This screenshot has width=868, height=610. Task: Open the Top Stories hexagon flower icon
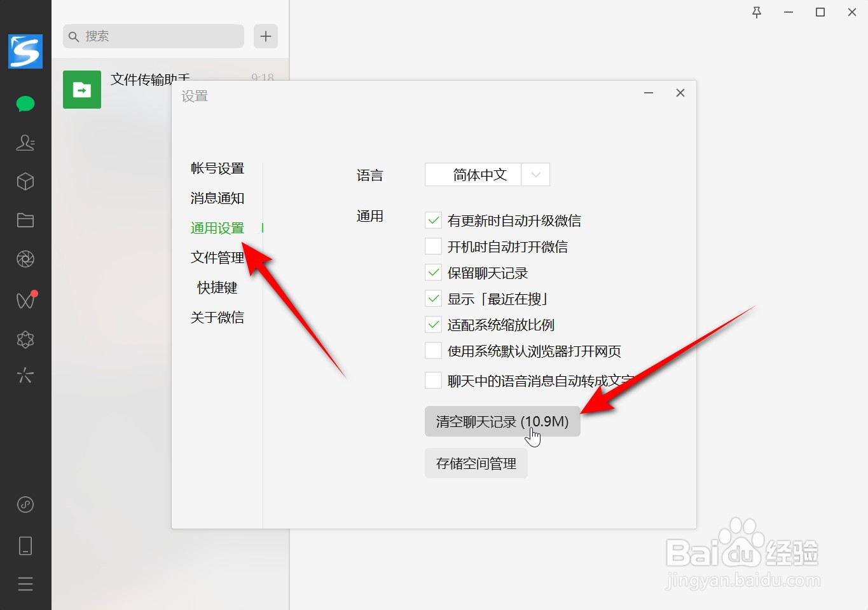[x=25, y=339]
